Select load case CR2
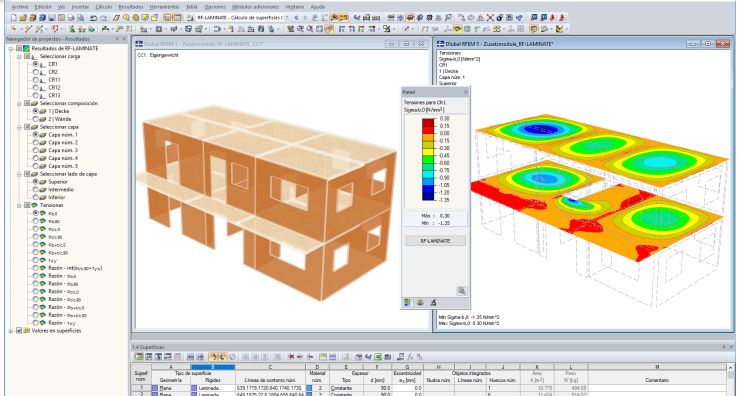738x396 pixels. pos(35,72)
